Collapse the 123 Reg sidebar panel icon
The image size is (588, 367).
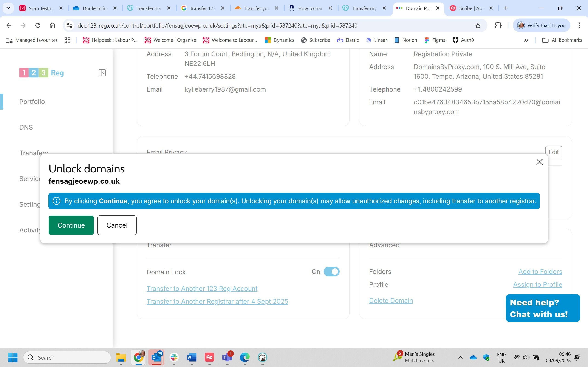[x=102, y=73]
